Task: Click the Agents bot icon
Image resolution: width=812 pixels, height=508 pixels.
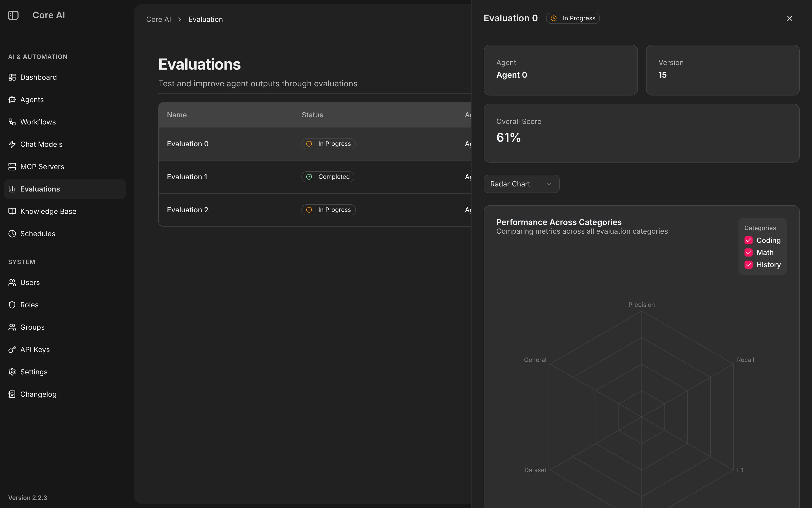Action: pos(12,100)
